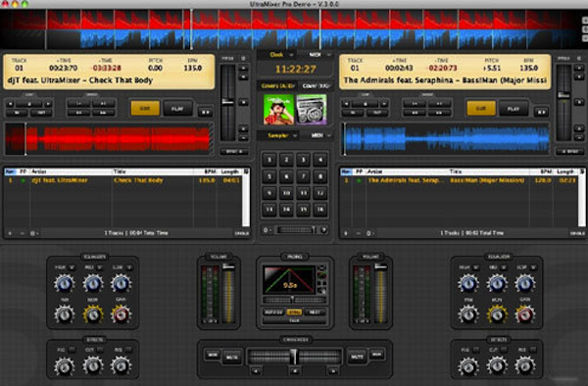Toggle right channel MUTE at crossfader
The image size is (588, 386).
pos(357,357)
